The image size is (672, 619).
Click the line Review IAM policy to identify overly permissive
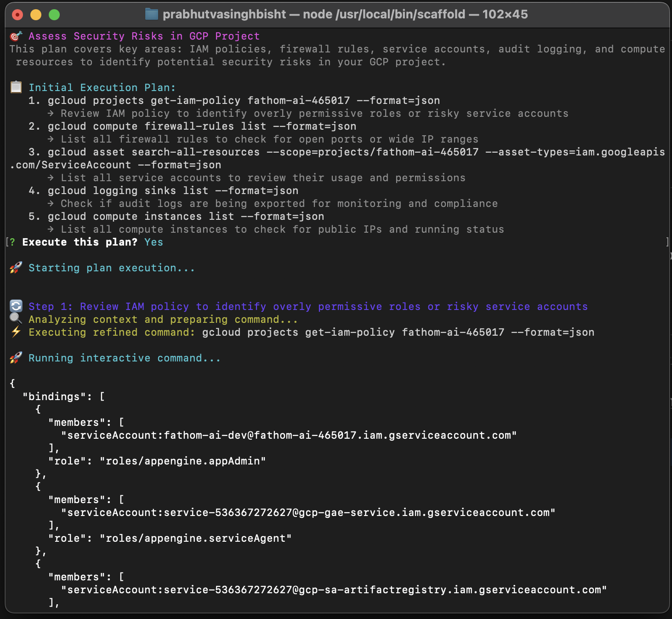tap(308, 113)
